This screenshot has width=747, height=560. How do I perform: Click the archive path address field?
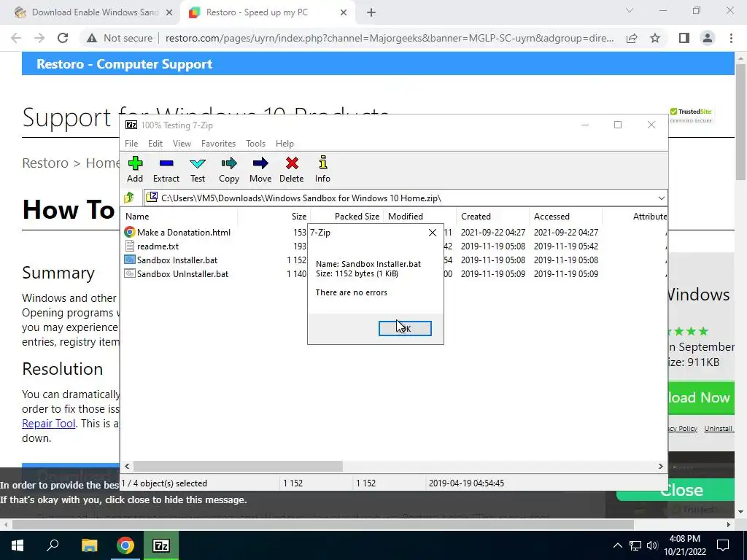point(400,198)
